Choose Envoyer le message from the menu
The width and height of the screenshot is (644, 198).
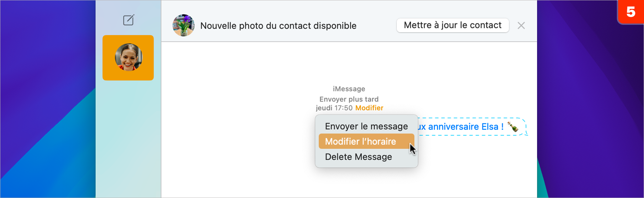click(x=366, y=126)
